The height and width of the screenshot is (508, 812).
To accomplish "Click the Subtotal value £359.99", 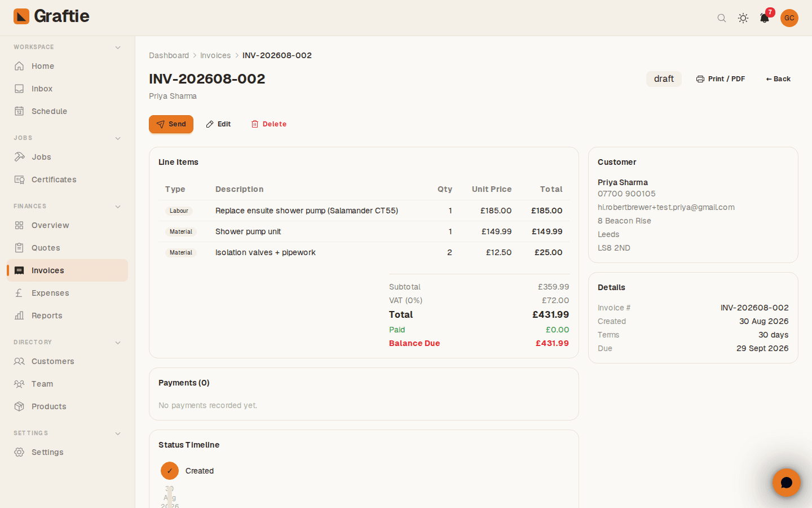I will coord(553,287).
